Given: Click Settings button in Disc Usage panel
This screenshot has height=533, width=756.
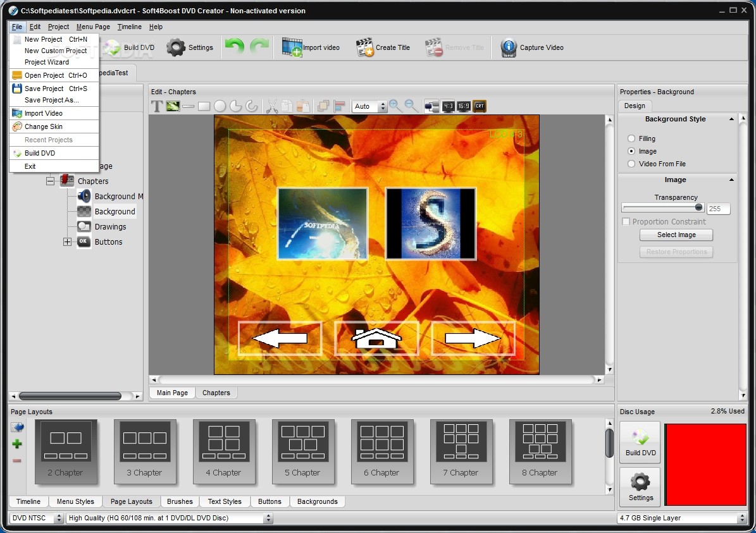Looking at the screenshot, I should tap(640, 487).
